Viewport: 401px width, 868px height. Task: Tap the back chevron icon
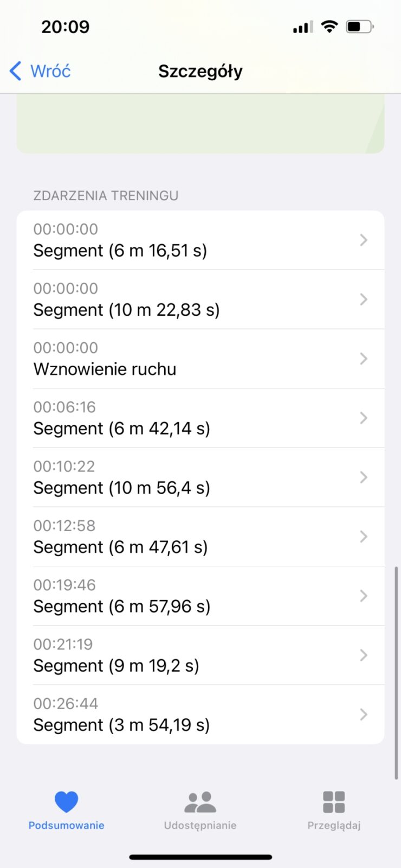pos(16,71)
